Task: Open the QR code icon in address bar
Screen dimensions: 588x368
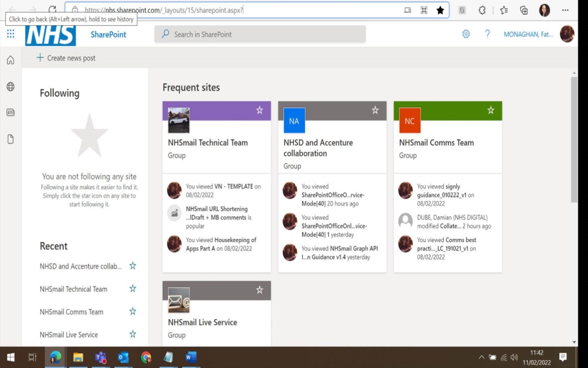Action: click(424, 10)
